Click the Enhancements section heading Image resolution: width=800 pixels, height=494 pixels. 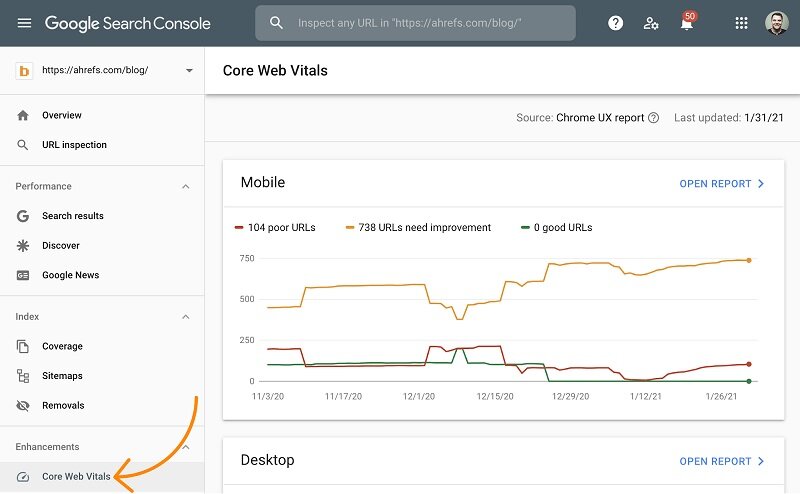(47, 447)
